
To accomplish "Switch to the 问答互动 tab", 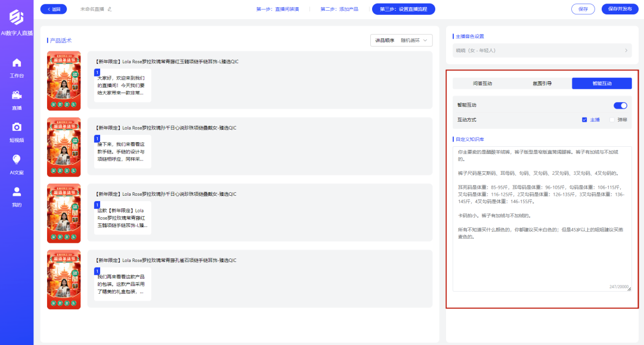I will [x=482, y=84].
